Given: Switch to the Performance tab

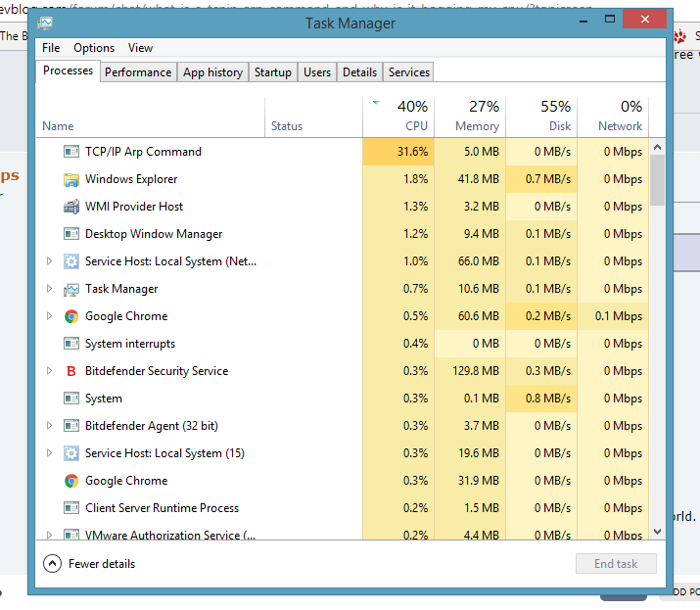Looking at the screenshot, I should pyautogui.click(x=138, y=72).
